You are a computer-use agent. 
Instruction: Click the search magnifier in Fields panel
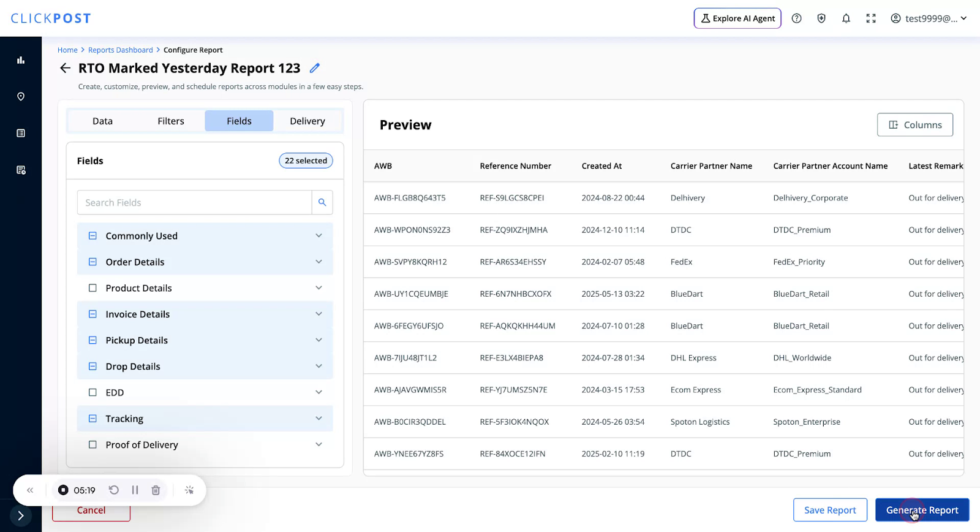tap(322, 202)
